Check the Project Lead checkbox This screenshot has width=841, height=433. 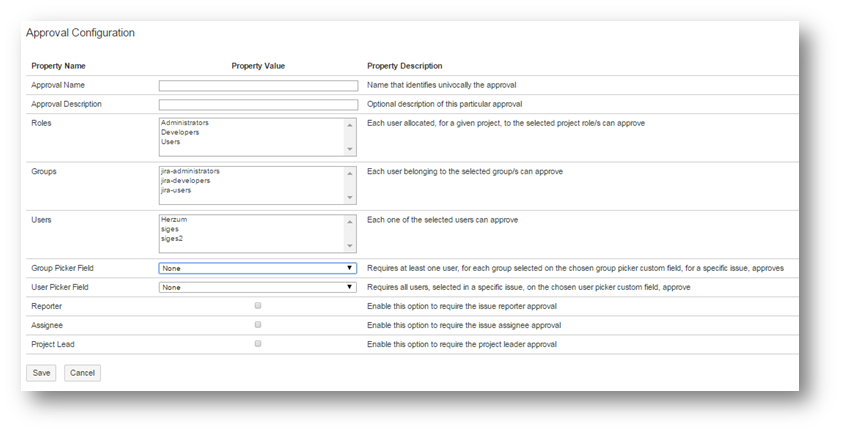[x=258, y=343]
